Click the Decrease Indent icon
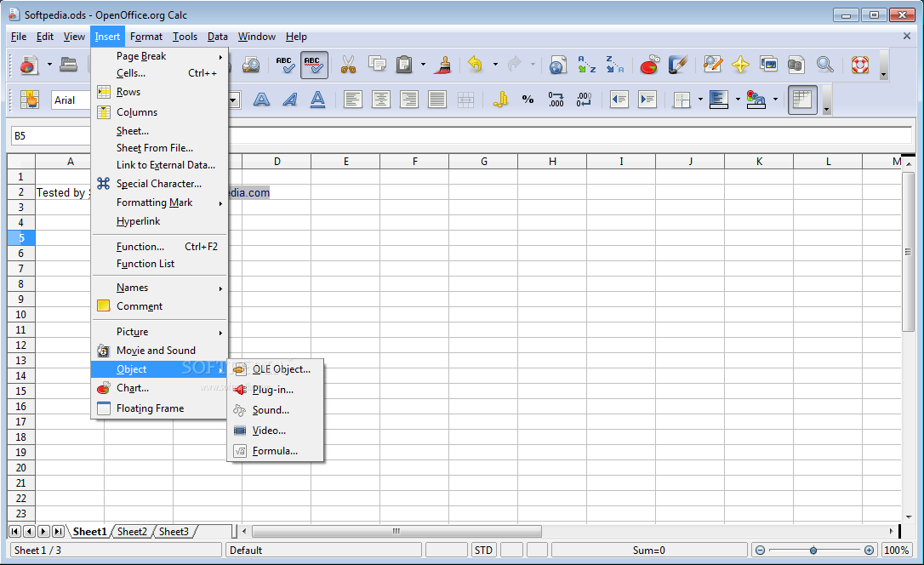 coord(619,100)
